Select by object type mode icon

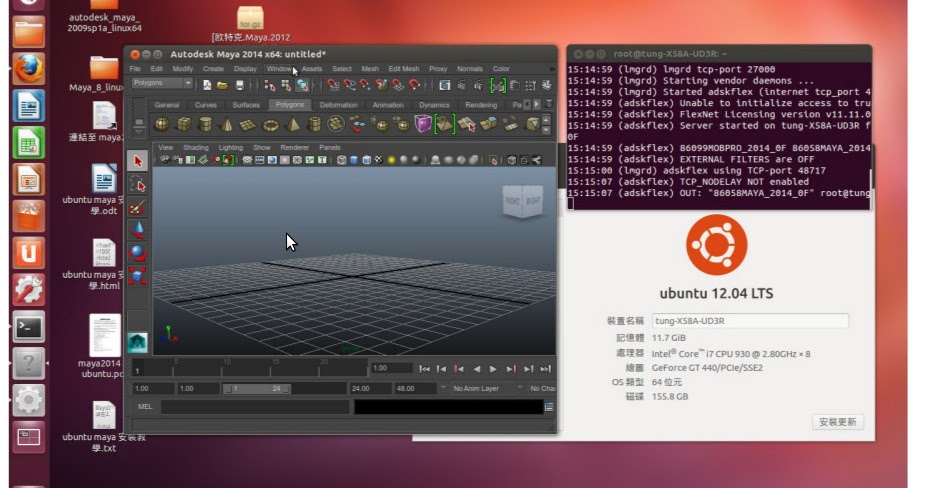click(x=286, y=86)
